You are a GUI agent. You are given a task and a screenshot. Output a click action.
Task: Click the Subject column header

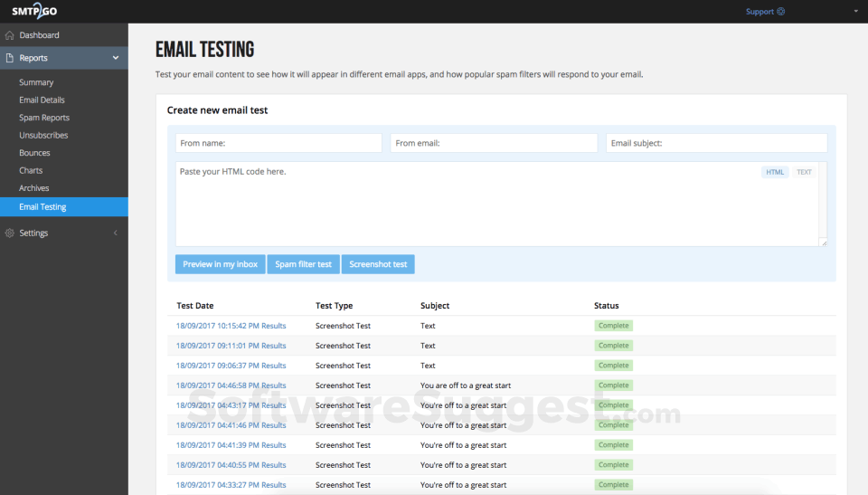pos(435,306)
